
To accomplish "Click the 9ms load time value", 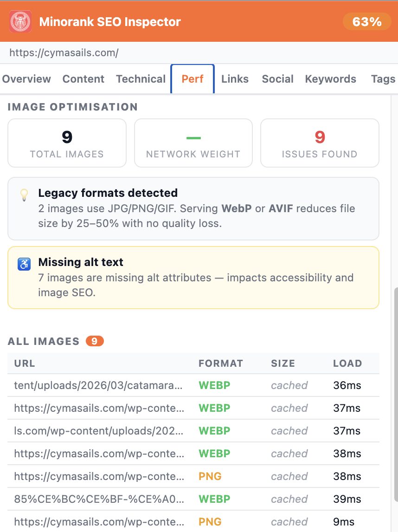I will [343, 521].
